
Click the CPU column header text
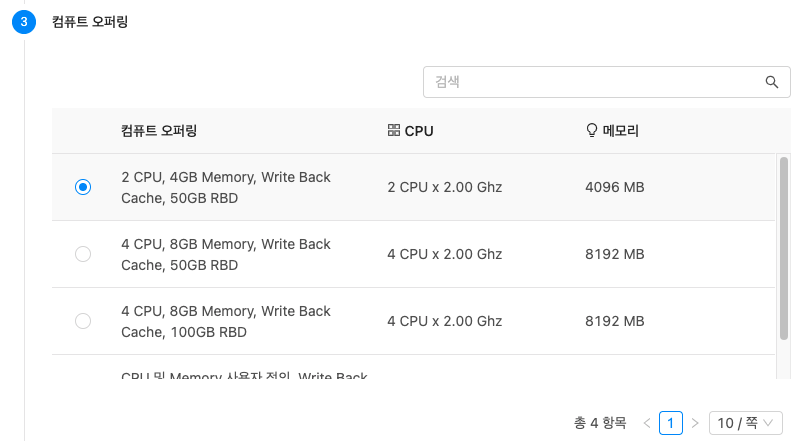tap(419, 131)
